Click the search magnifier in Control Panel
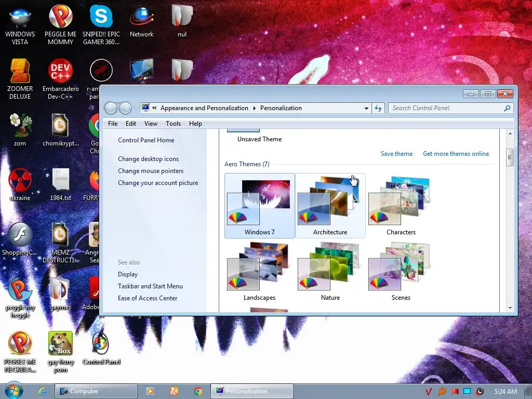Viewport: 532px width, 399px height. pos(507,108)
